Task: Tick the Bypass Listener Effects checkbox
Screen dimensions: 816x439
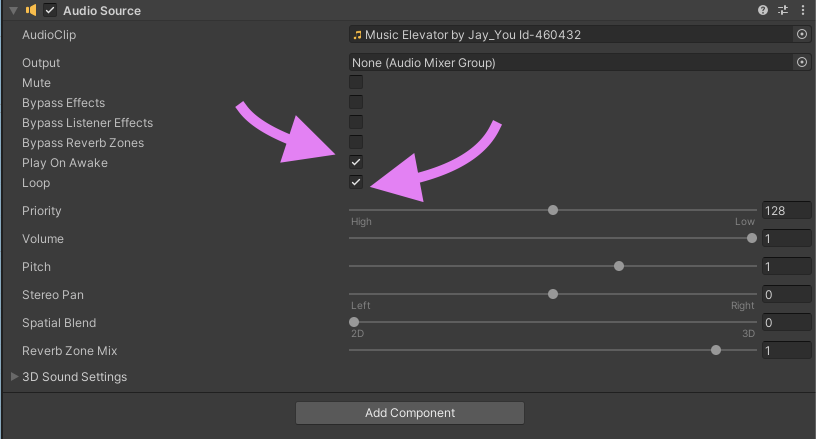Action: [x=356, y=122]
